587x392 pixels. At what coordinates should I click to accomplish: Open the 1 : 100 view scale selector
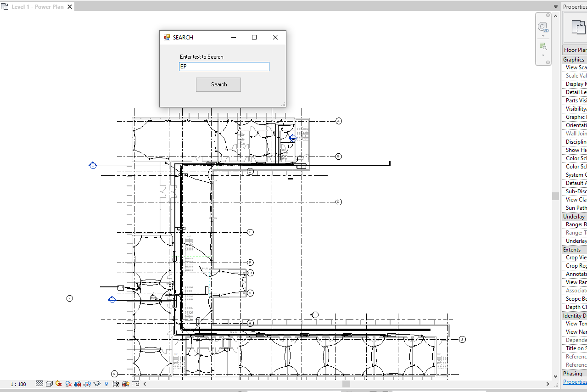click(18, 384)
